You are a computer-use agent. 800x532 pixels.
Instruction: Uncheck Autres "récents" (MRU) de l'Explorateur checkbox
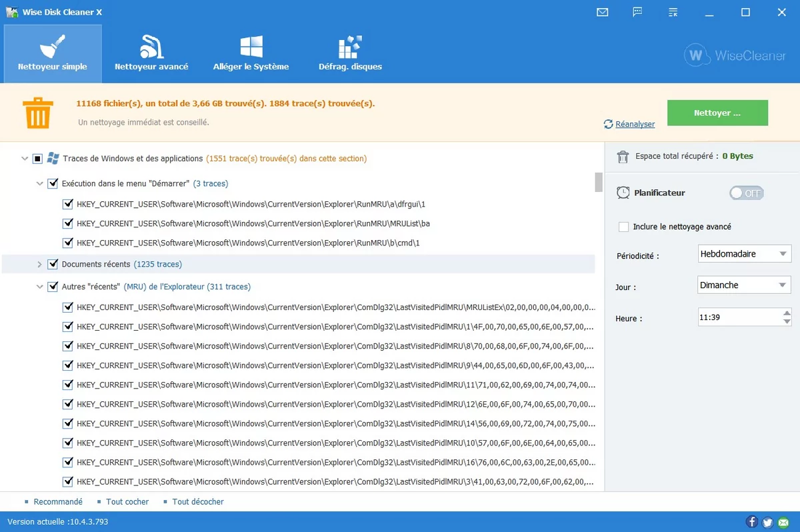(53, 287)
